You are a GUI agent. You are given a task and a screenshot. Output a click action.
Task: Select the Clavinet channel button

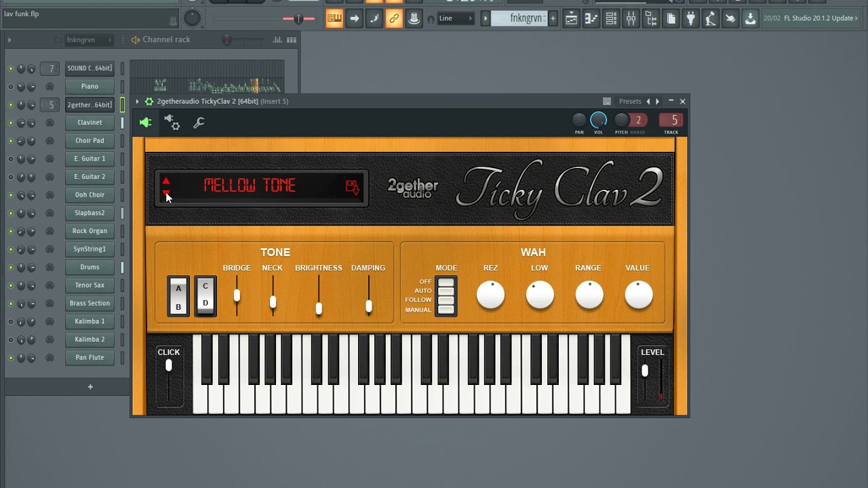tap(90, 123)
